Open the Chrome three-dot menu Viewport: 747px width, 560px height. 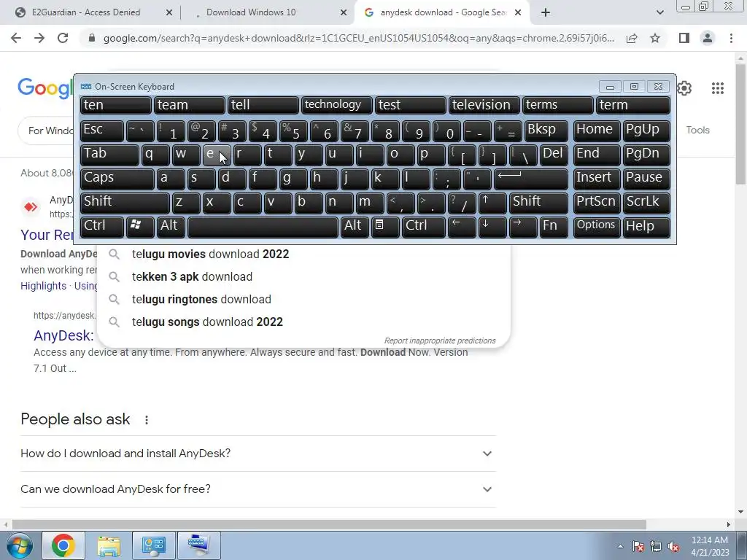click(731, 38)
